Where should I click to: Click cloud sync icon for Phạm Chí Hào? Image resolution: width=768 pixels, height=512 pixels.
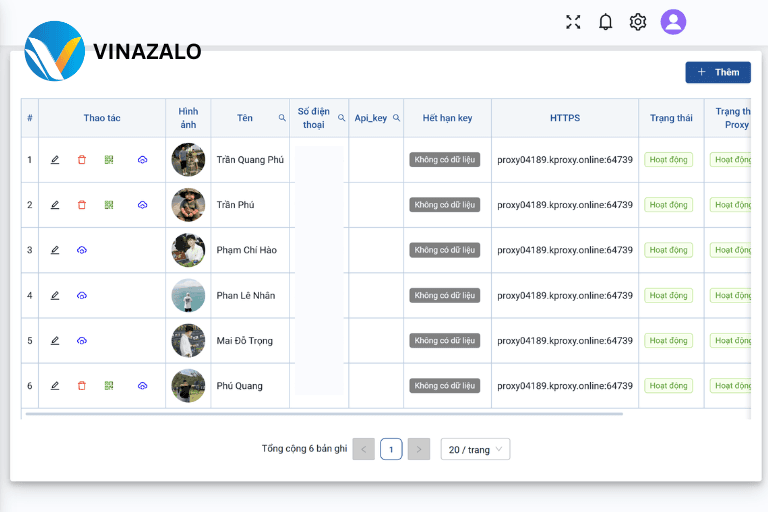(x=82, y=250)
